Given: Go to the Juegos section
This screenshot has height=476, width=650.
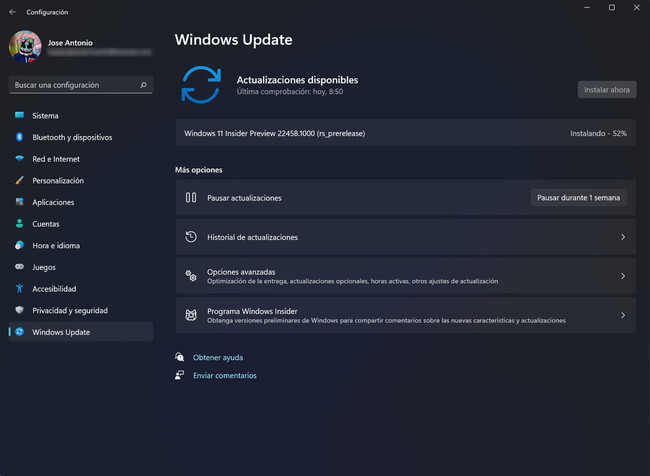Looking at the screenshot, I should (x=81, y=267).
